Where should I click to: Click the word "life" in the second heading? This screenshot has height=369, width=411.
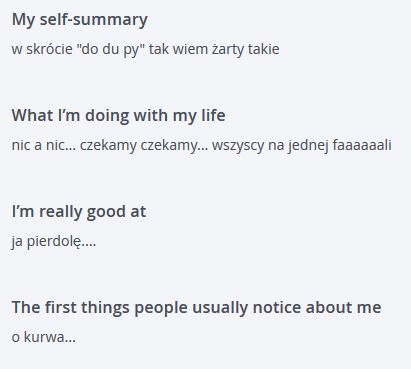[x=213, y=116]
